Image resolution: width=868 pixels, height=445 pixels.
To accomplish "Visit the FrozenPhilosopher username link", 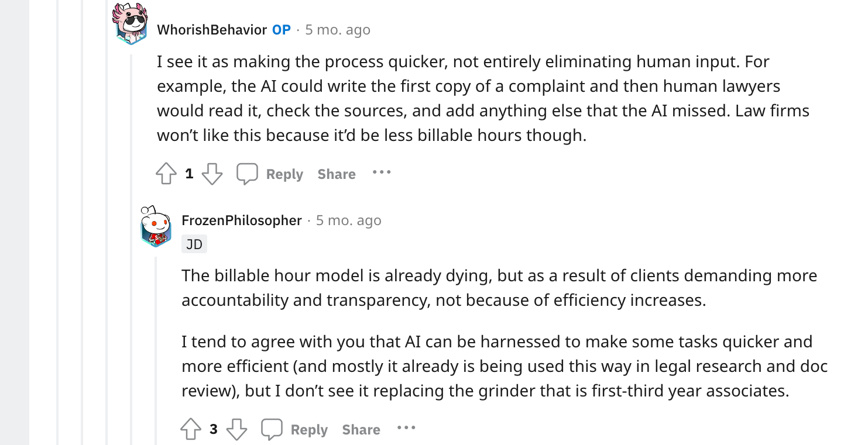I will coord(242,220).
